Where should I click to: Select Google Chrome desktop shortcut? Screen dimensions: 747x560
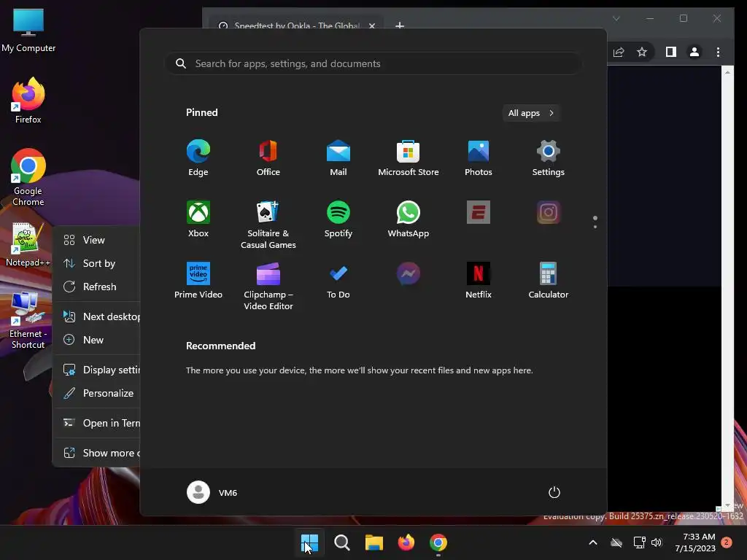(x=28, y=178)
